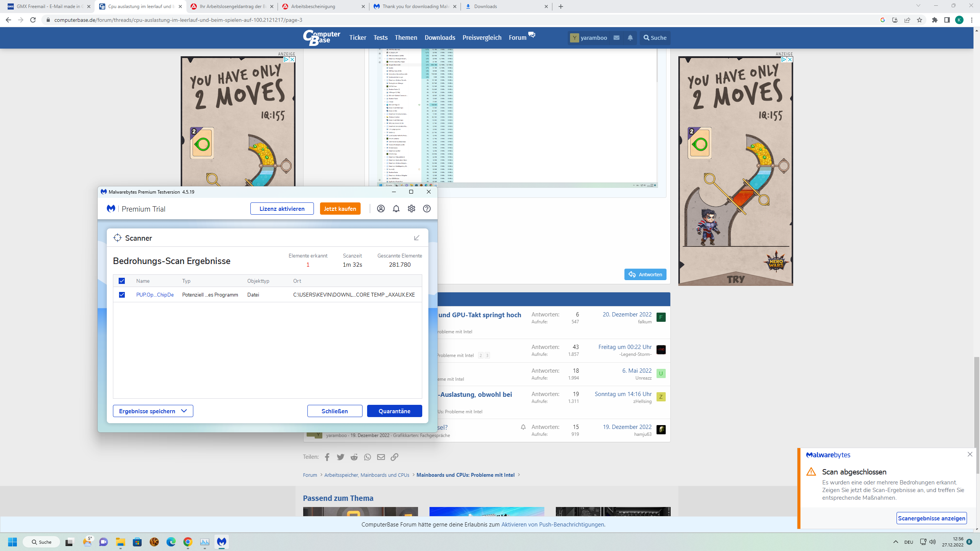Open yaramboo user menu
This screenshot has height=551, width=980.
tap(588, 37)
